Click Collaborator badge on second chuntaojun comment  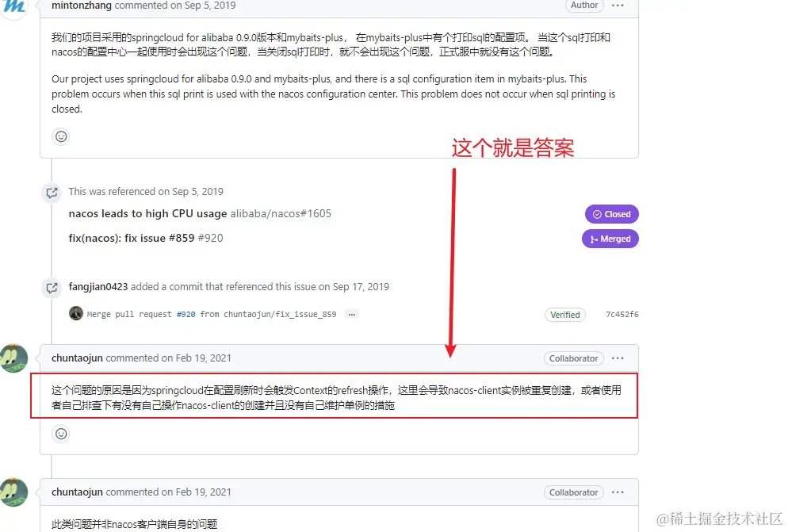click(573, 492)
